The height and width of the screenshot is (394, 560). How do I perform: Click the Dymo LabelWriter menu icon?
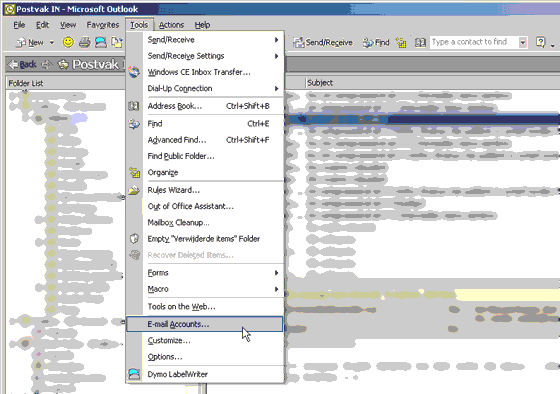134,374
